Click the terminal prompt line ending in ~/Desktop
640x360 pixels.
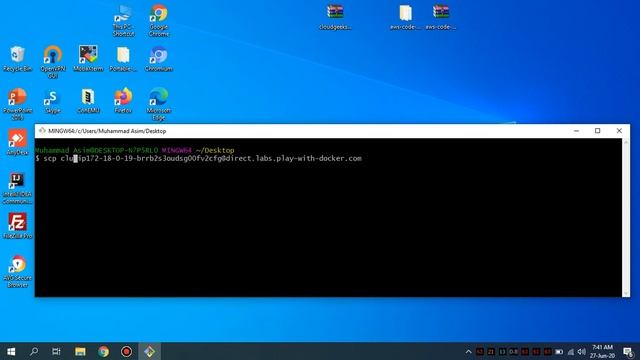click(x=135, y=150)
